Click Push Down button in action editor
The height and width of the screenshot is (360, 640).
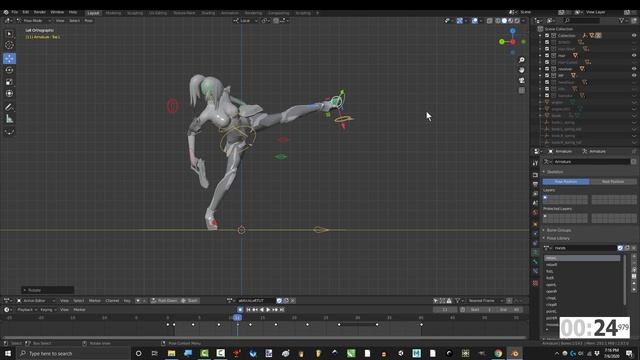click(x=164, y=301)
